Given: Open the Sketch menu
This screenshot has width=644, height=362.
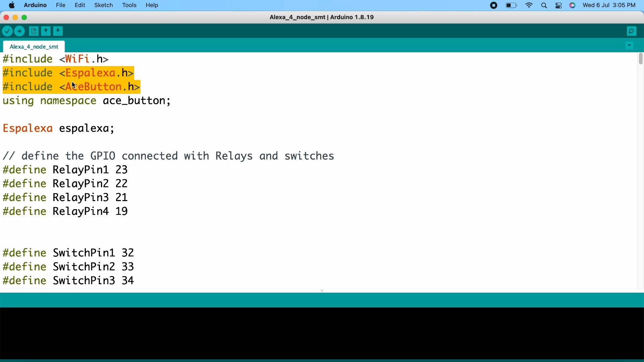Looking at the screenshot, I should [104, 5].
